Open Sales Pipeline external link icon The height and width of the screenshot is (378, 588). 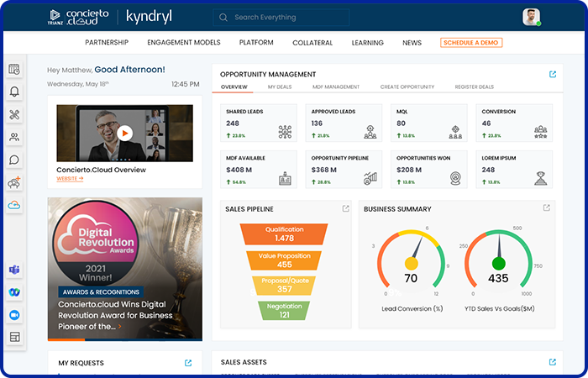point(345,208)
